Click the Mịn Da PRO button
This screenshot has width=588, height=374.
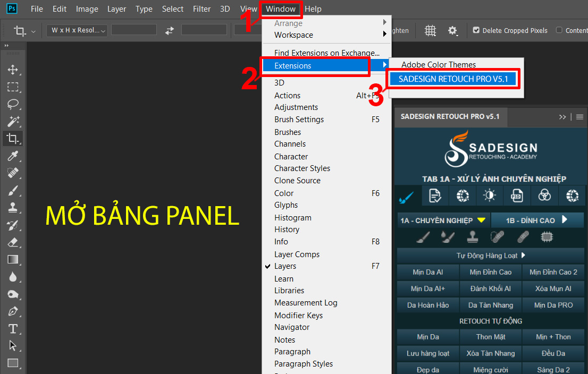(x=553, y=305)
